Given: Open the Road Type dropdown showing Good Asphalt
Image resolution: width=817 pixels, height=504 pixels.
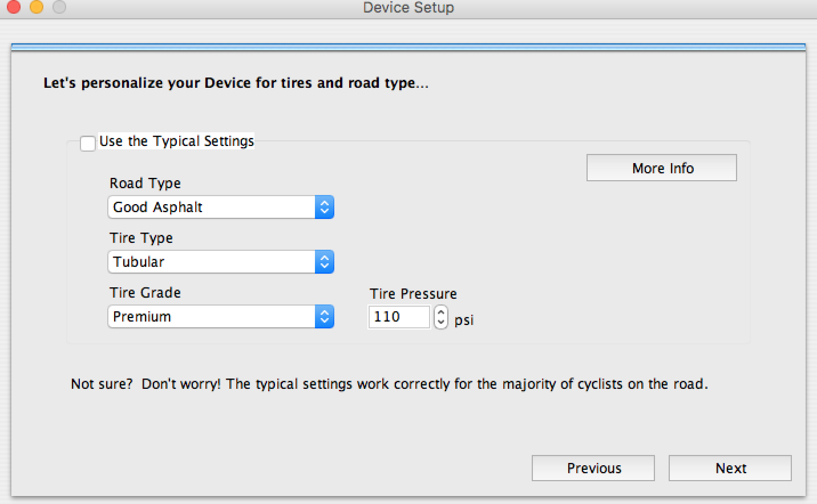Looking at the screenshot, I should click(x=220, y=208).
